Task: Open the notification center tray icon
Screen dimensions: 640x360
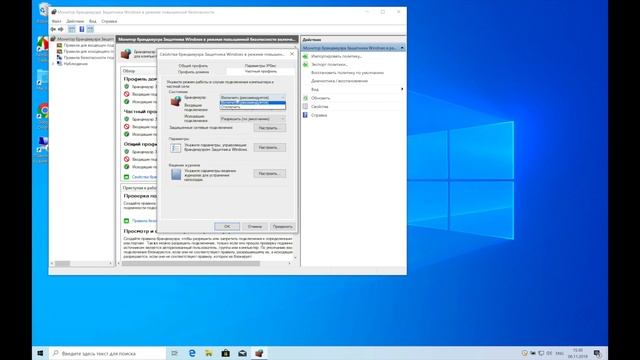Action: tap(598, 353)
